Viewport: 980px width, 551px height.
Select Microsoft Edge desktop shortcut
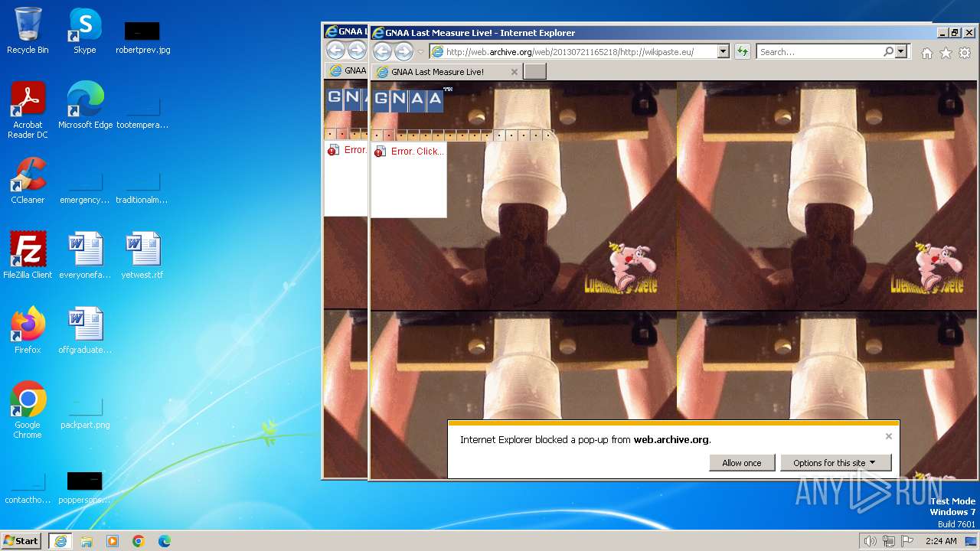[x=85, y=106]
